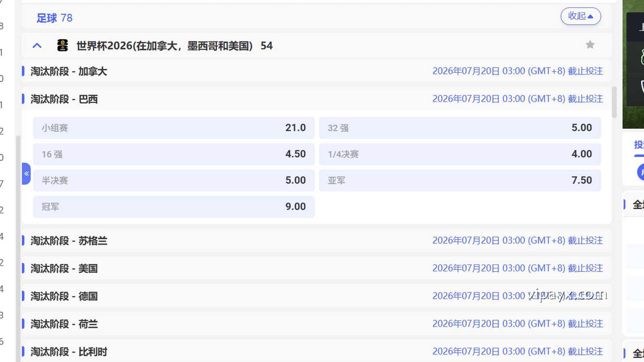Expand the 淘汰阶段 - 加拿大 row
Image resolution: width=644 pixels, height=362 pixels.
69,72
